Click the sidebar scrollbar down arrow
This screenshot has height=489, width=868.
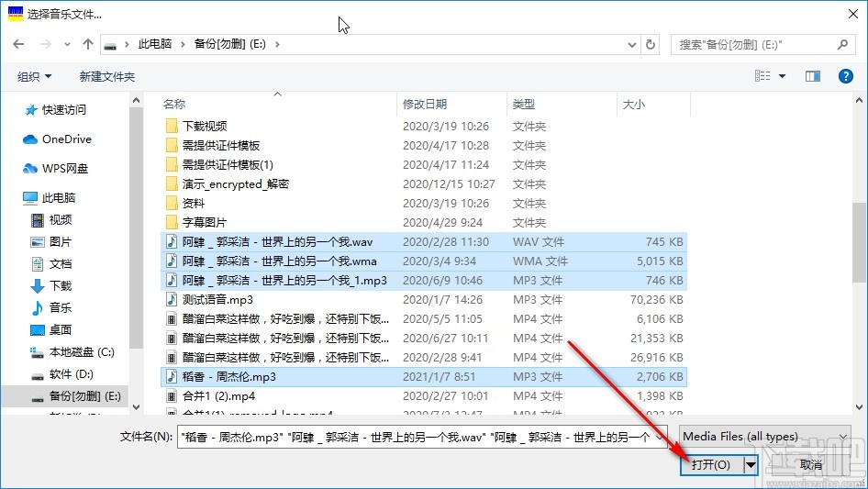pos(136,407)
